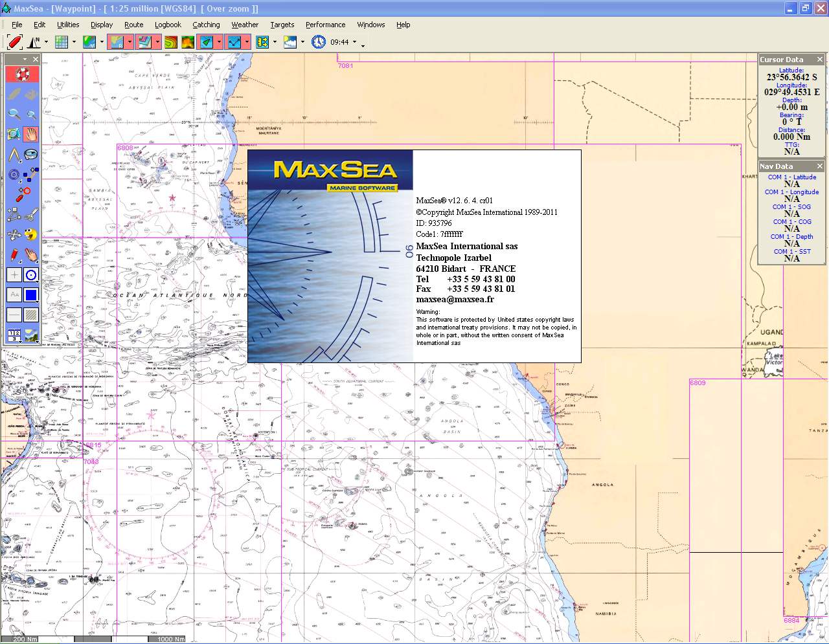This screenshot has height=644, width=829.
Task: Click the depth contour lines icon
Action: [170, 42]
